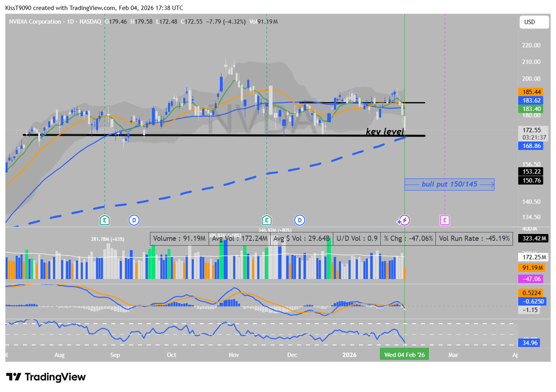Click the blue 34.96 RSI label
Viewport: 556px width, 392px height.
(x=529, y=343)
